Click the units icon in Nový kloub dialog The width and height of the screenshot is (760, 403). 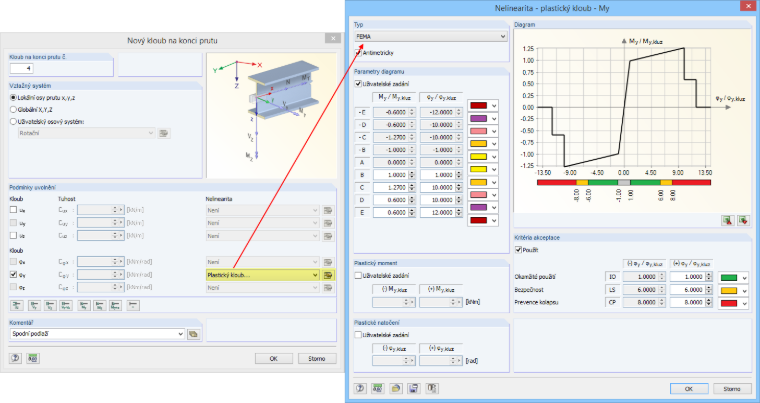tap(33, 358)
